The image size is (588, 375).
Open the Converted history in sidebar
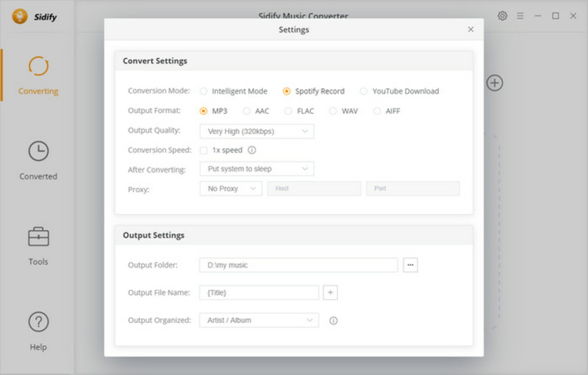(x=38, y=160)
